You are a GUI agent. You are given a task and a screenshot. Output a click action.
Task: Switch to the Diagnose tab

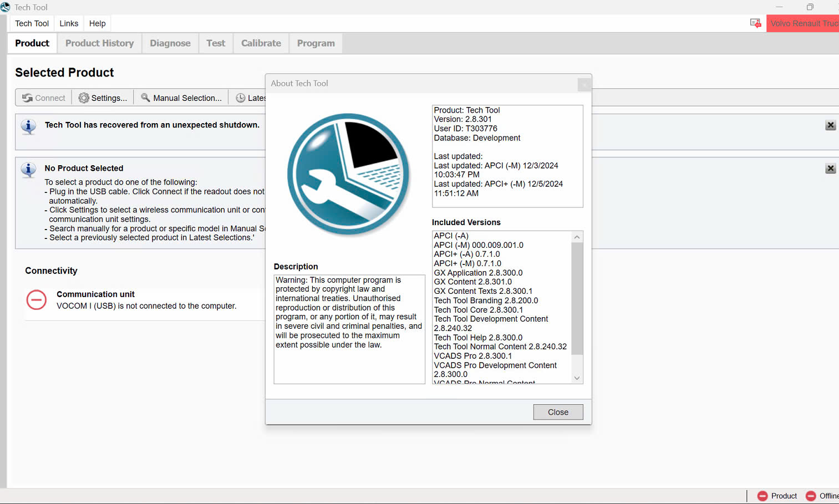coord(170,43)
